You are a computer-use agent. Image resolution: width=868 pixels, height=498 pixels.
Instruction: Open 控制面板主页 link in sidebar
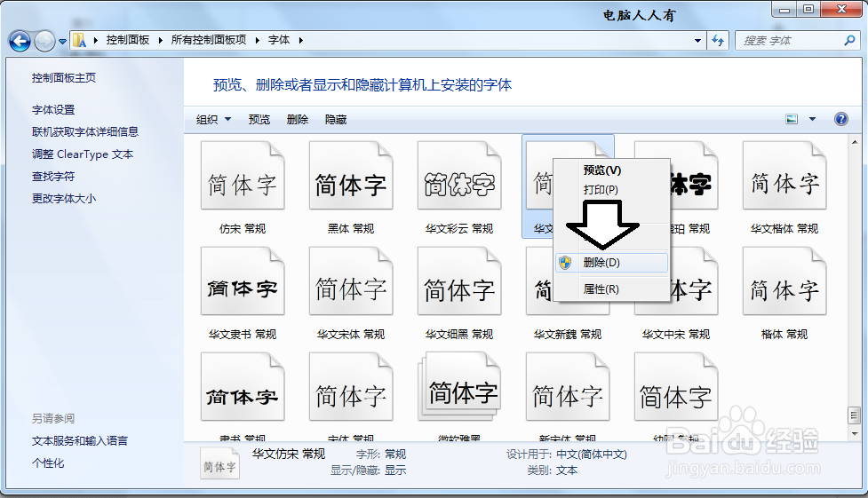[x=64, y=78]
